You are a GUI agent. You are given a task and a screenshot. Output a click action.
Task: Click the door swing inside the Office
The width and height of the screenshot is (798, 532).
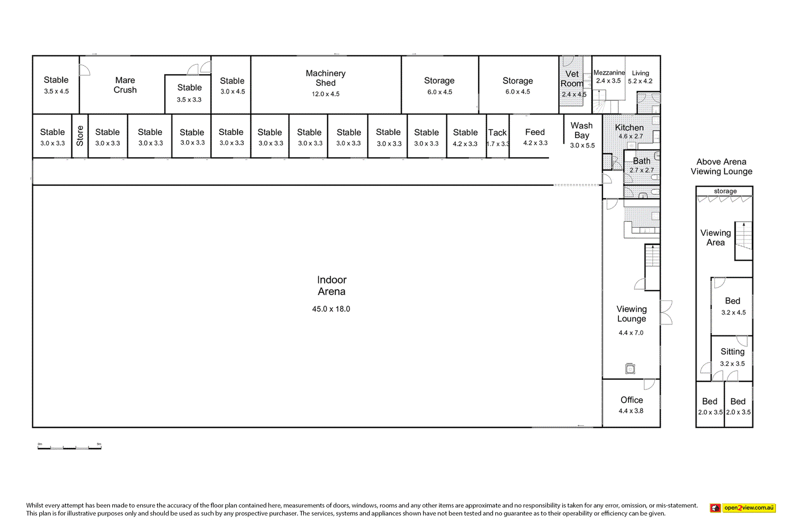649,384
